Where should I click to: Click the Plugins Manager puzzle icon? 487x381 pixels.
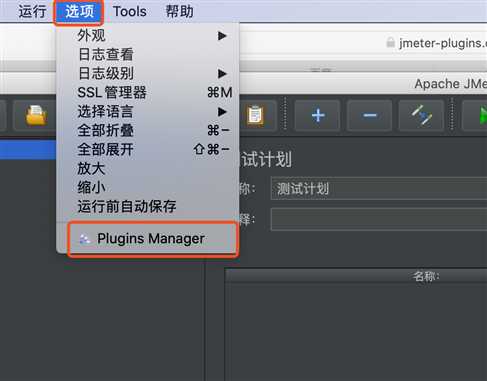85,239
